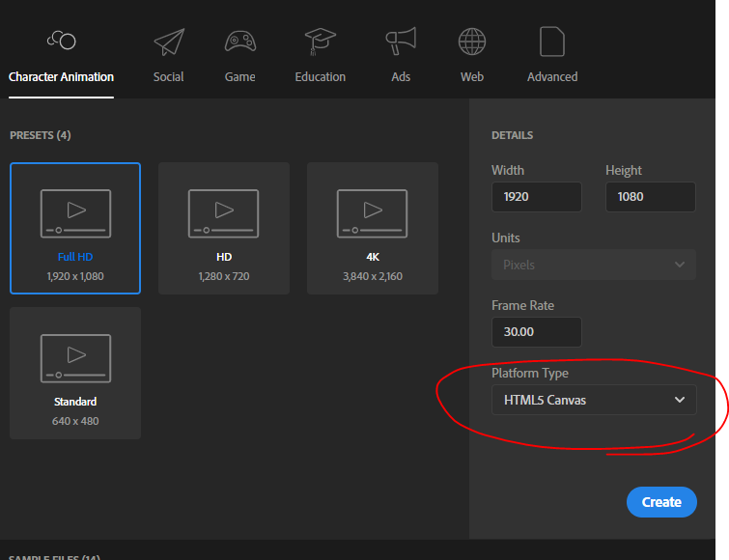Click the 1,920 x 1,080 dimensions text
Image resolution: width=729 pixels, height=560 pixels.
pyautogui.click(x=75, y=276)
